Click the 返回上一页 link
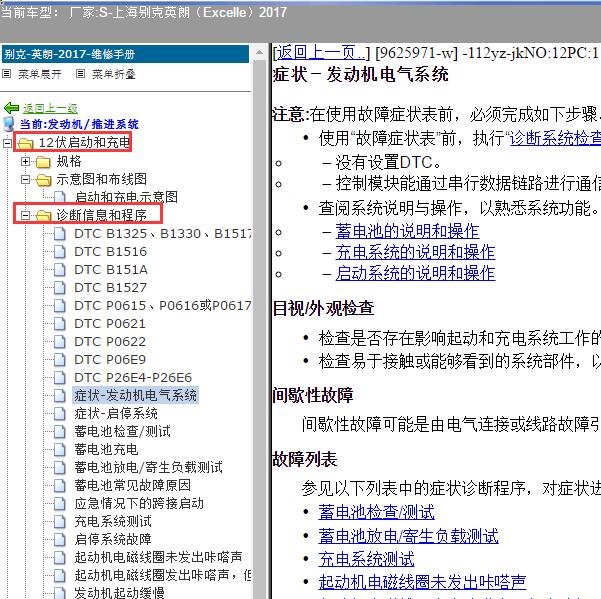 [320, 53]
